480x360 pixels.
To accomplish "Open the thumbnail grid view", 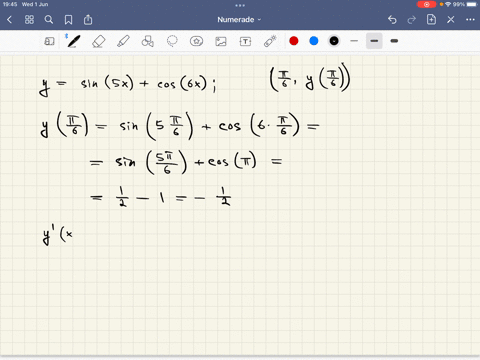I will pos(29,20).
